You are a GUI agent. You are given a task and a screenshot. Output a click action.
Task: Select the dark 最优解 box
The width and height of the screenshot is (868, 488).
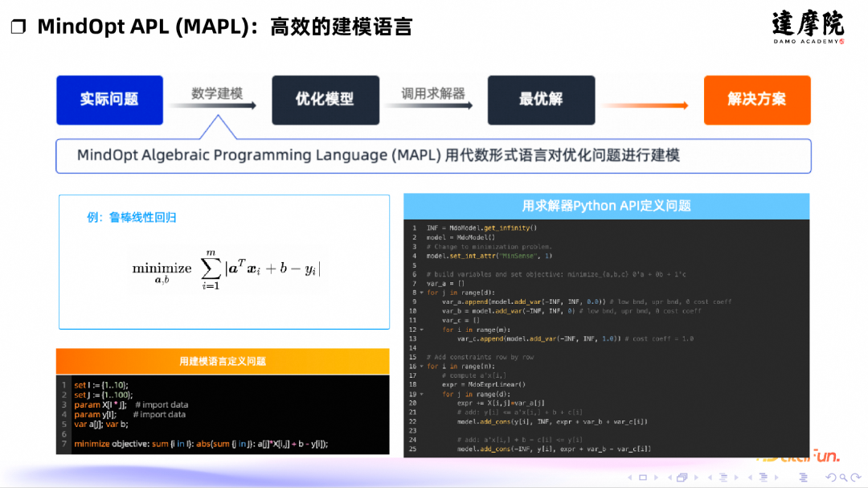pos(541,100)
